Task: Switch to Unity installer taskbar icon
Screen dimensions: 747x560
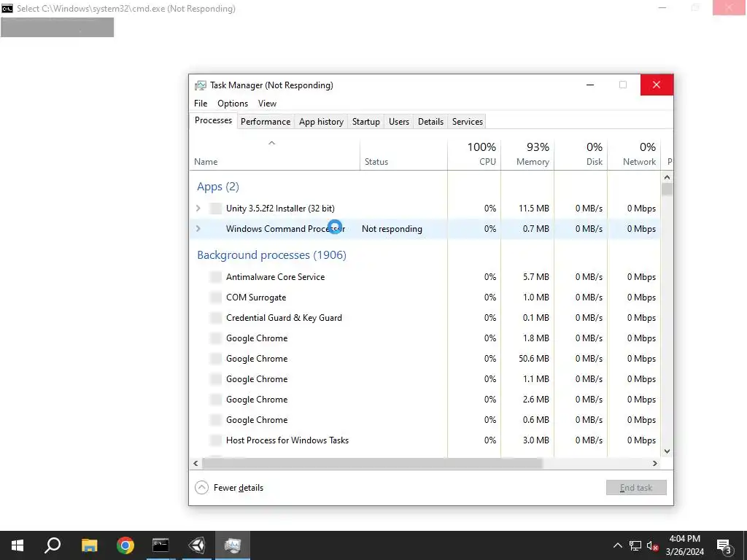Action: pos(197,545)
